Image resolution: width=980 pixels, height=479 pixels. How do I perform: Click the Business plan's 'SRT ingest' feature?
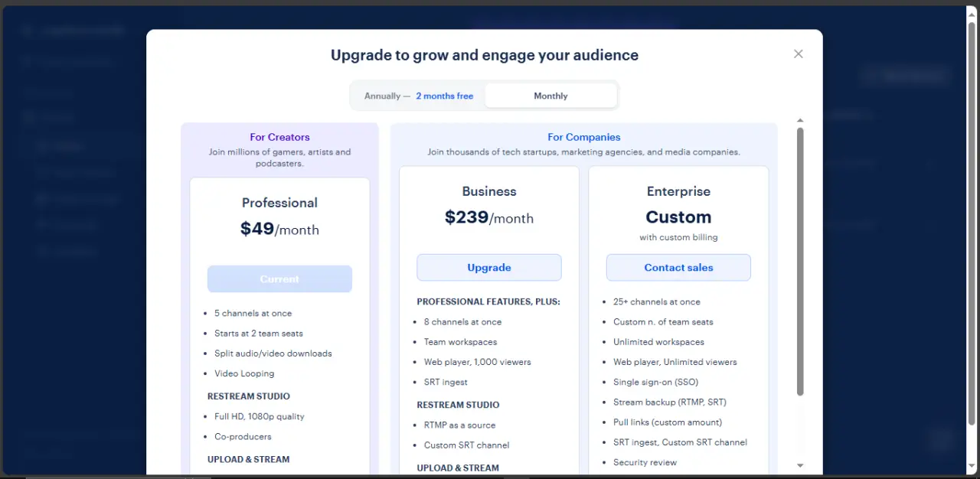point(446,382)
